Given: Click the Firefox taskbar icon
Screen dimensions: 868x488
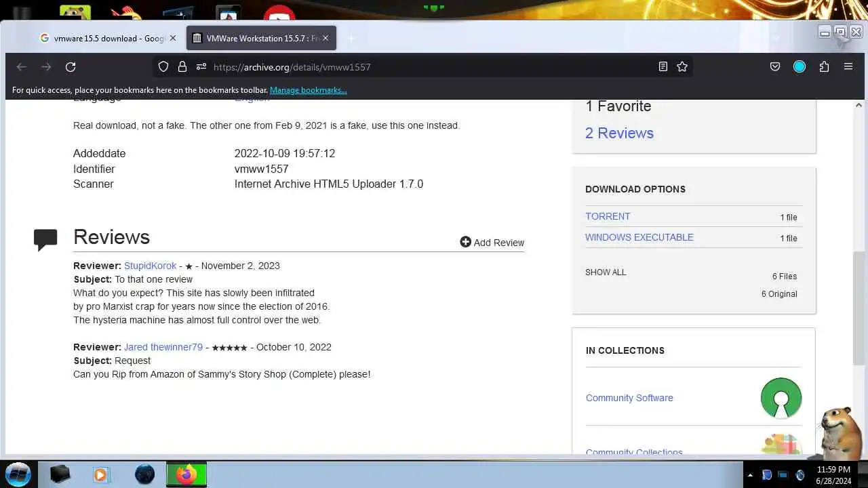Looking at the screenshot, I should (x=186, y=474).
